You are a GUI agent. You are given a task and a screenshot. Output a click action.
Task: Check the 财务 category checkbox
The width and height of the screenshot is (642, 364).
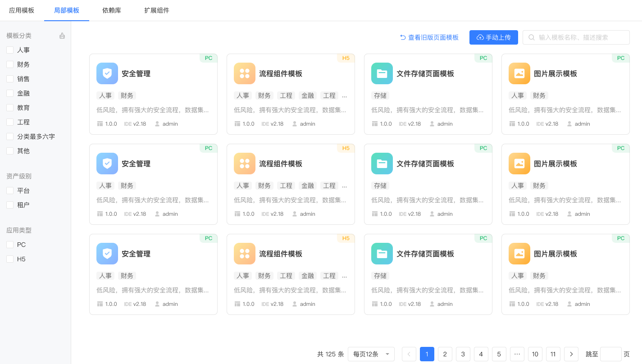(10, 64)
